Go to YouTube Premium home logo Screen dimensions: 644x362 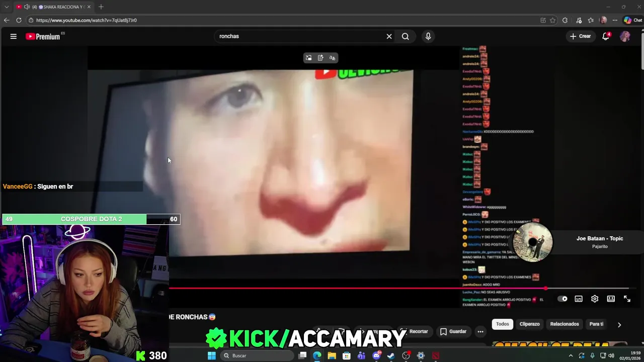[44, 36]
